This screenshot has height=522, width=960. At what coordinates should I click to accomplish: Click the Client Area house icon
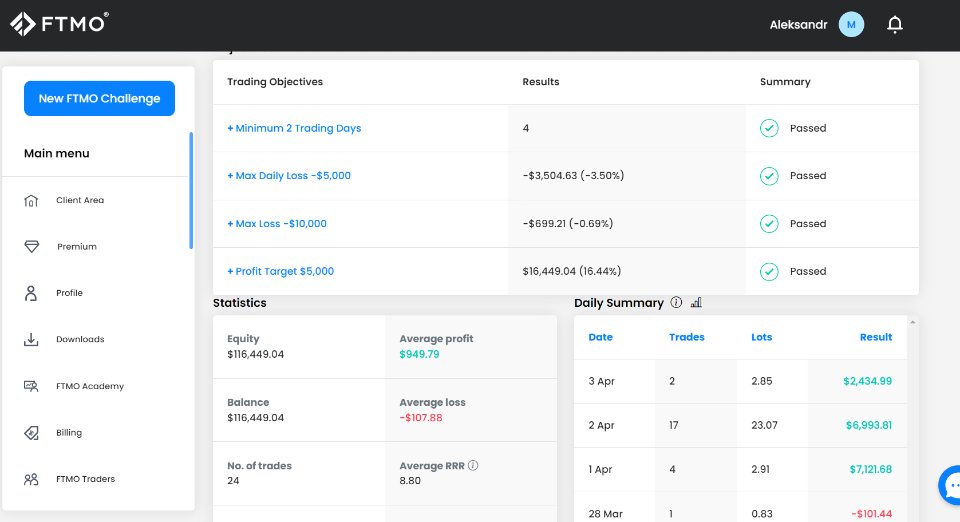[31, 201]
